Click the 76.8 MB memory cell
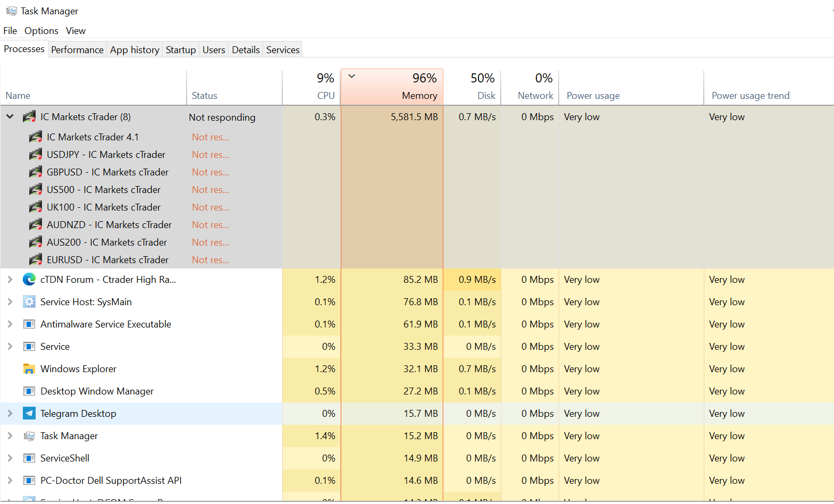This screenshot has height=504, width=834. [392, 302]
